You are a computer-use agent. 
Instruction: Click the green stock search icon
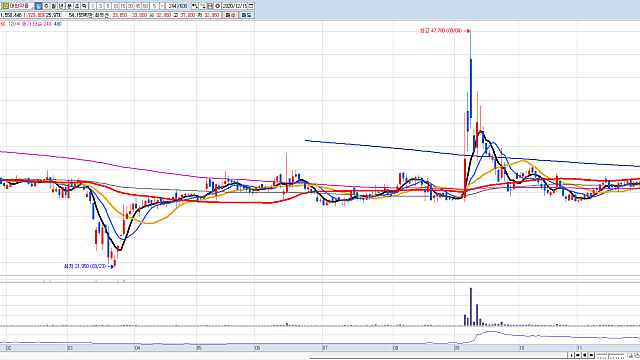tap(6, 6)
